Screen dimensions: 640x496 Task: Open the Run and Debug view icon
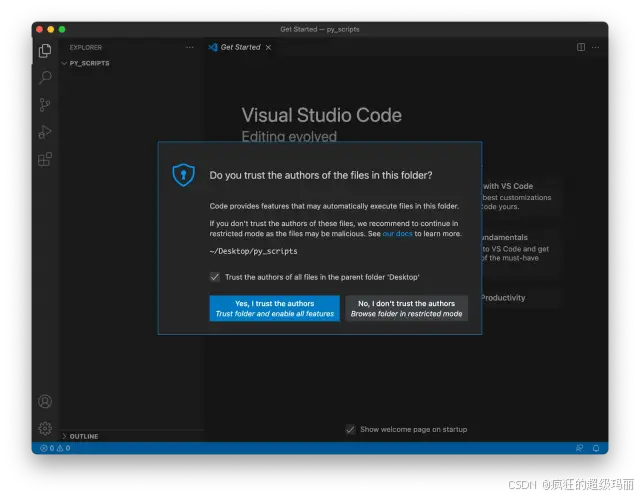45,132
